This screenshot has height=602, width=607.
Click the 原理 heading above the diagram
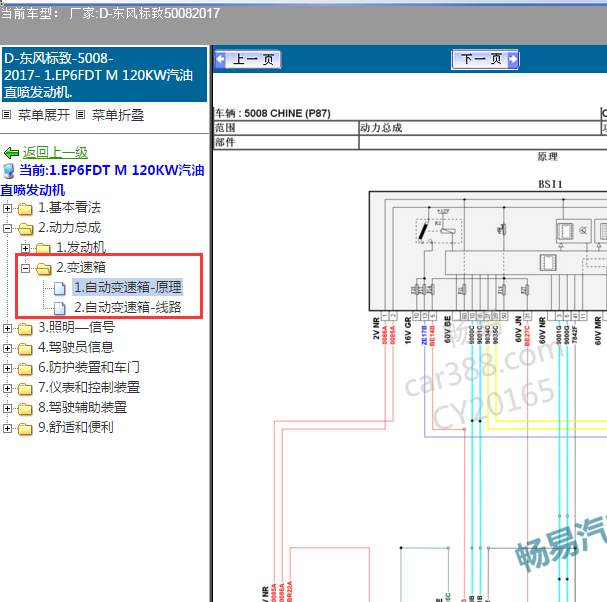(x=547, y=157)
